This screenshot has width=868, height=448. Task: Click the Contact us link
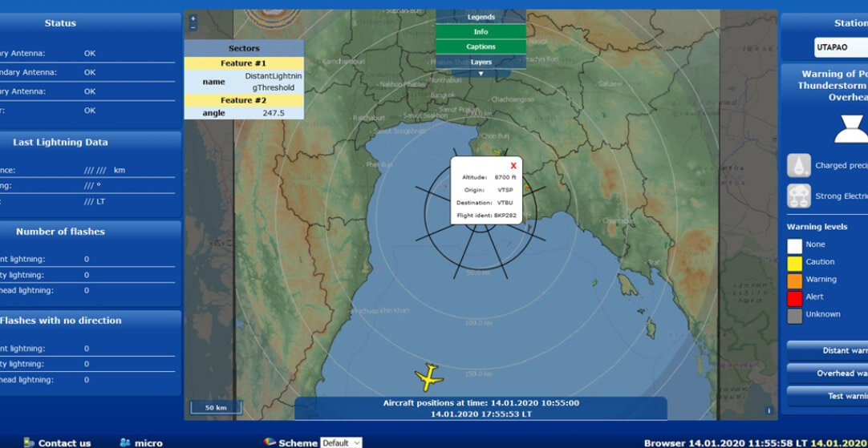pyautogui.click(x=64, y=443)
